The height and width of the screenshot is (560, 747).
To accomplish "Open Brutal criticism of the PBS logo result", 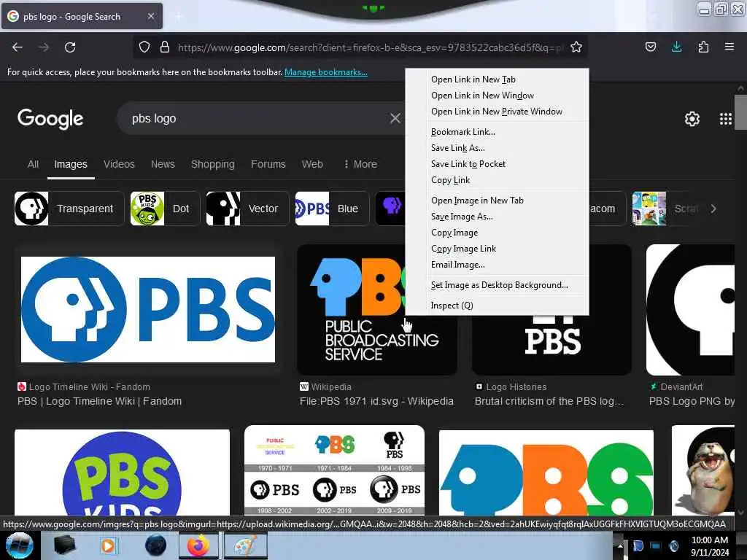I will pyautogui.click(x=549, y=402).
